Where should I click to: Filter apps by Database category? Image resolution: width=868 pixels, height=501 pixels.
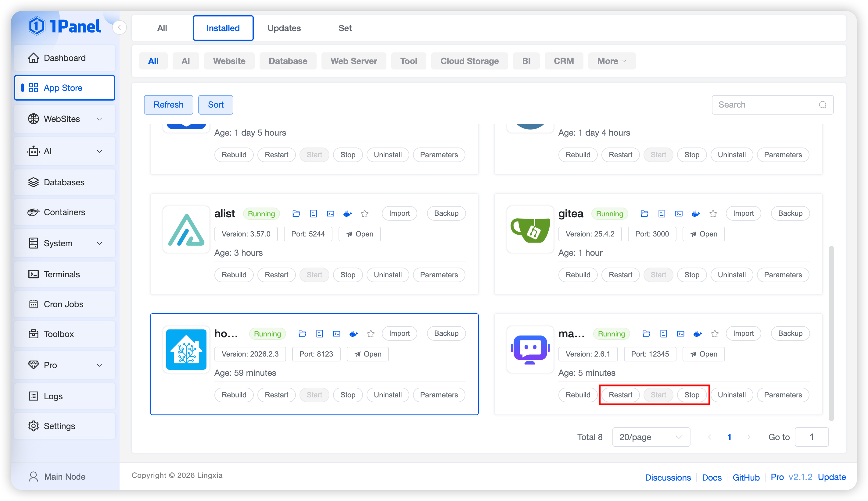point(288,61)
